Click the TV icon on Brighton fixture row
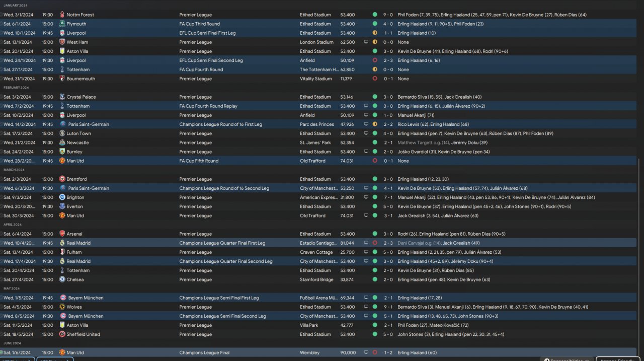 tap(366, 197)
